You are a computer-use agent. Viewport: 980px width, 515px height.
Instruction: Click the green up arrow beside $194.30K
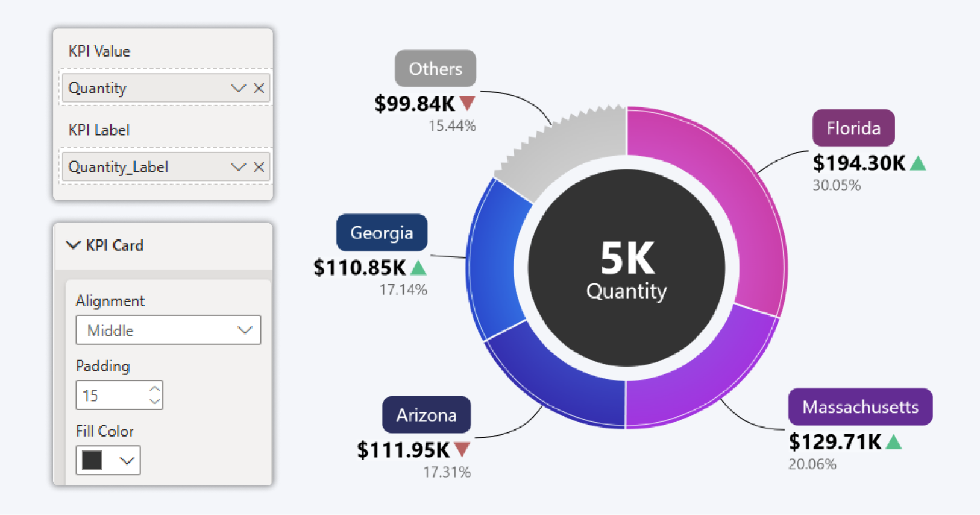pyautogui.click(x=917, y=163)
